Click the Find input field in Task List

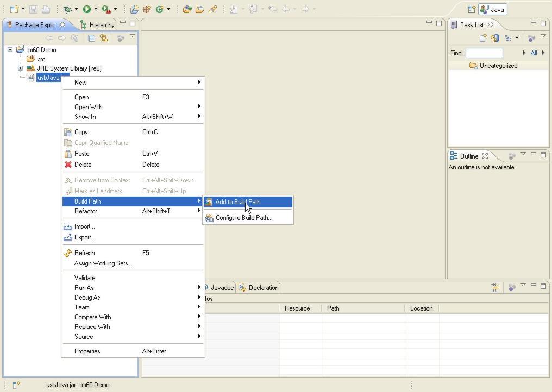pyautogui.click(x=484, y=53)
